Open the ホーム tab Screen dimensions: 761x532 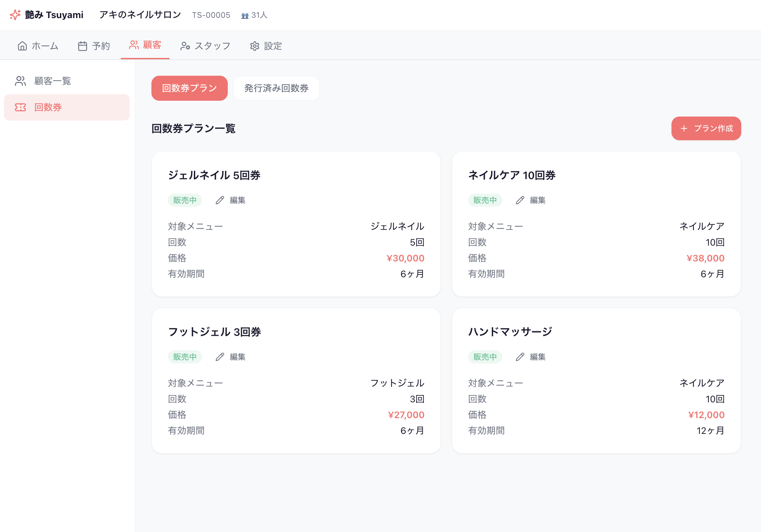click(x=38, y=46)
